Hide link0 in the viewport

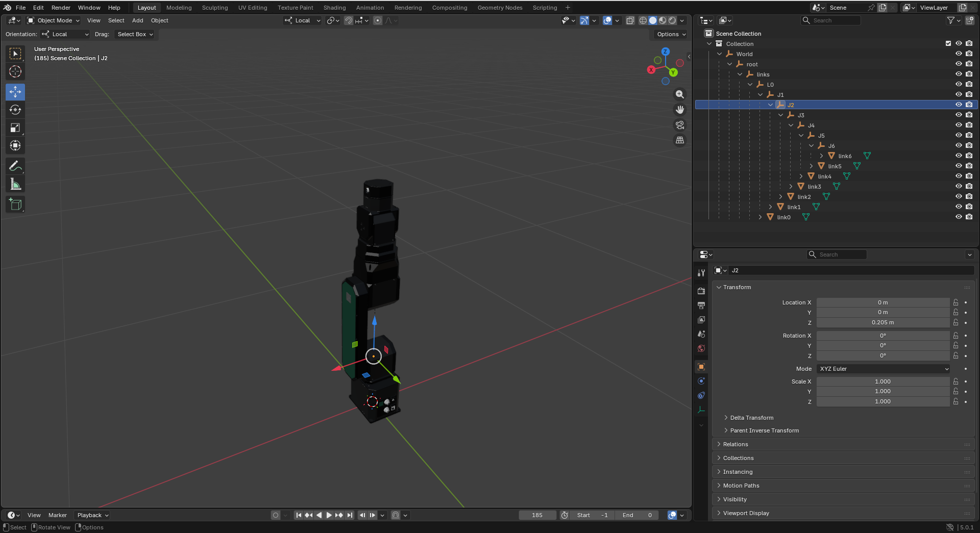[959, 217]
